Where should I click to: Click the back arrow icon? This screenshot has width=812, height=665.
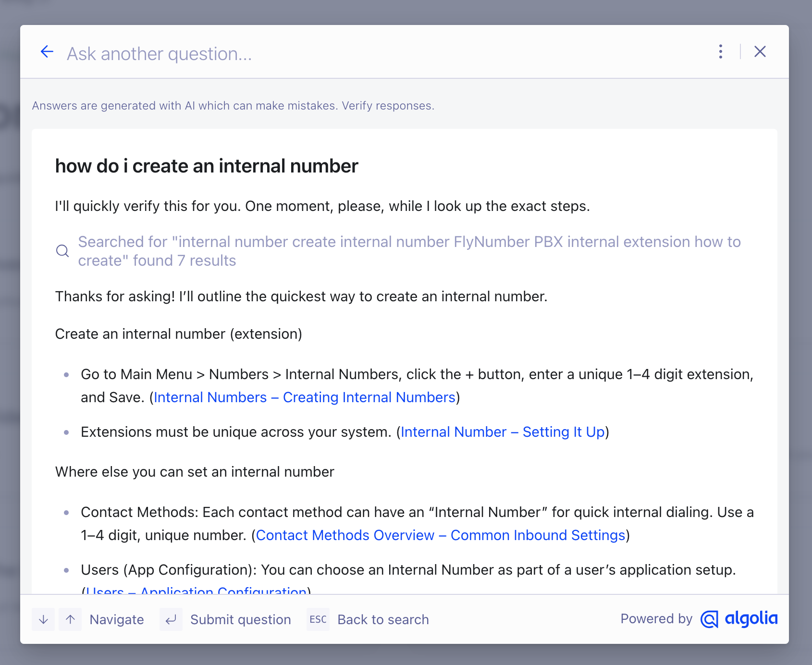tap(47, 52)
